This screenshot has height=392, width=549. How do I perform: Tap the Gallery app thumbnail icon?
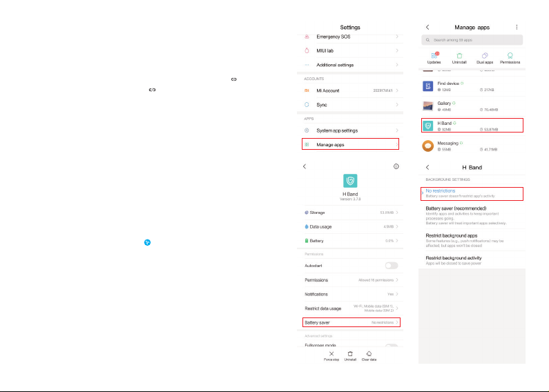[428, 106]
